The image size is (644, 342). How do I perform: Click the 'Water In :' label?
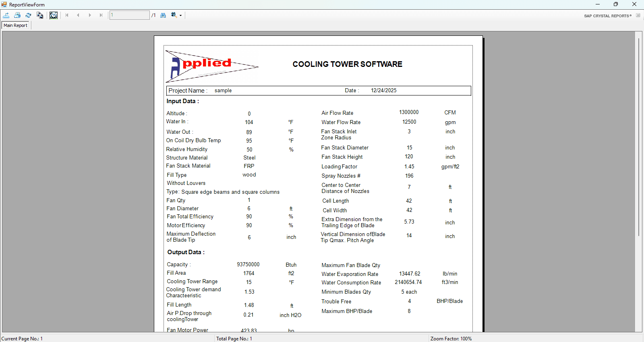[x=177, y=122]
